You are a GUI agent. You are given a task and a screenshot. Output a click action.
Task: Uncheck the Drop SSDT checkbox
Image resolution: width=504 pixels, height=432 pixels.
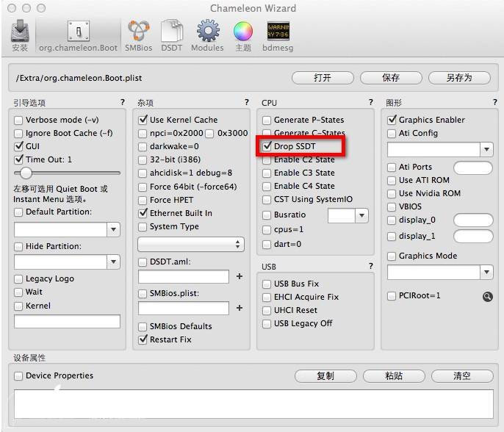pos(267,146)
